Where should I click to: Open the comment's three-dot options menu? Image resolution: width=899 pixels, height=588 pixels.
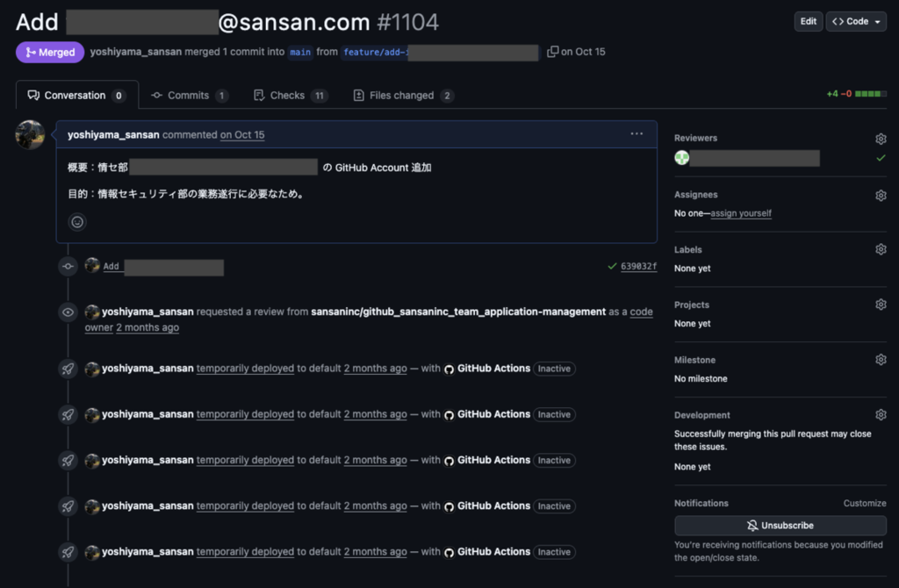click(636, 133)
